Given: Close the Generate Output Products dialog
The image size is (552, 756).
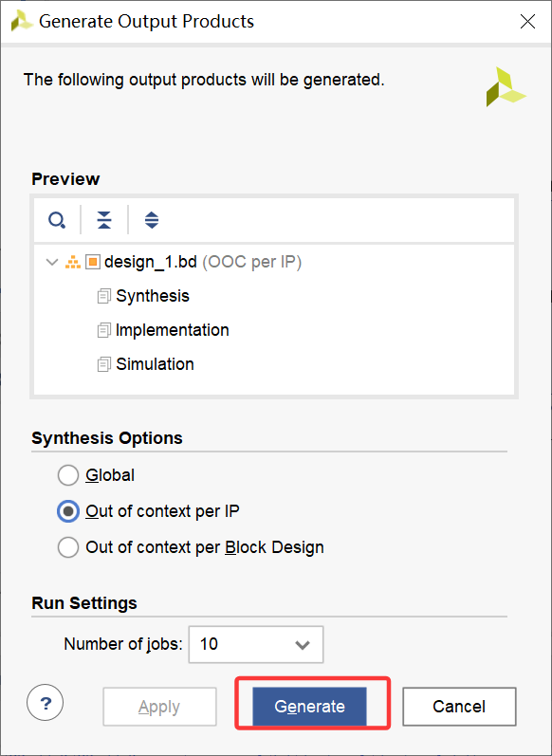Looking at the screenshot, I should click(x=528, y=22).
